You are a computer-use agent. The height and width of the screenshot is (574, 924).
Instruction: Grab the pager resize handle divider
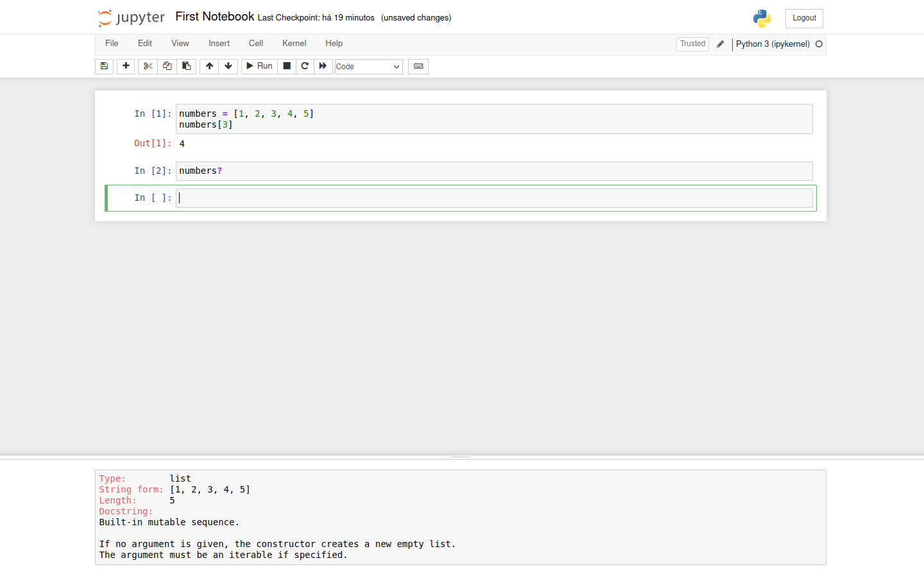point(461,457)
